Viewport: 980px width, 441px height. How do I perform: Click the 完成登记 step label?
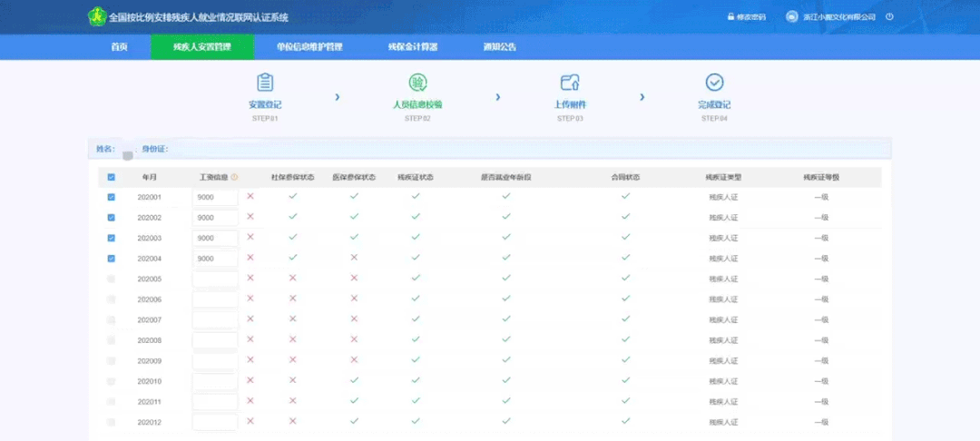click(x=714, y=105)
